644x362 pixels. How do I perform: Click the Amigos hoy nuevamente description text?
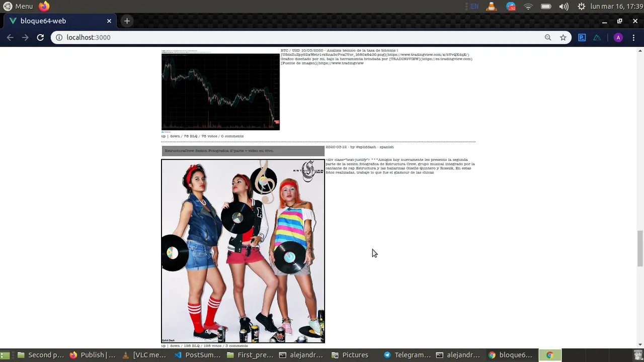click(400, 166)
